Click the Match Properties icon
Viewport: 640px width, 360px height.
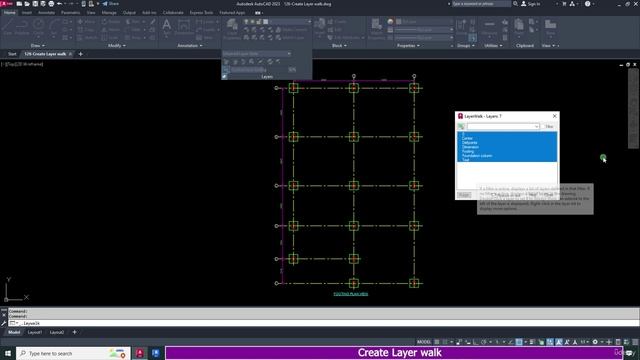point(376,28)
